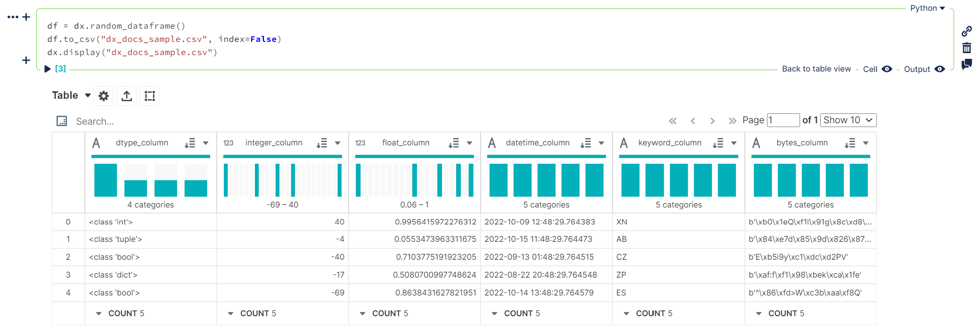Sort the integer_column with sort icon
Screen dimensions: 980x335
tap(322, 143)
